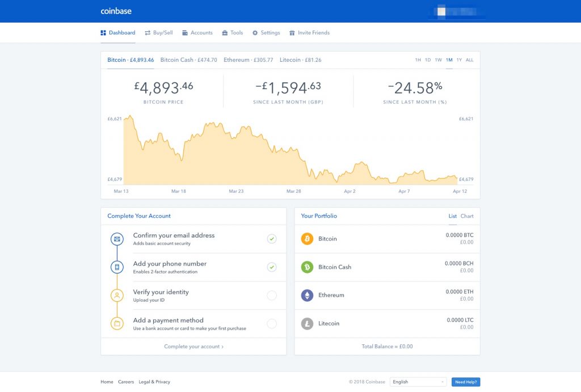This screenshot has height=392, width=581.
Task: Open the Accounts tab
Action: click(x=197, y=33)
